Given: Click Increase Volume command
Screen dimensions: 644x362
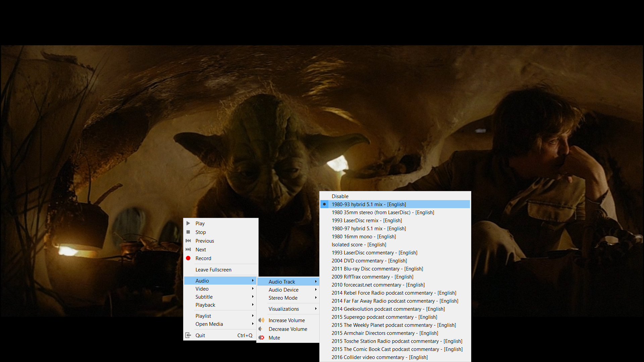Looking at the screenshot, I should coord(288,320).
